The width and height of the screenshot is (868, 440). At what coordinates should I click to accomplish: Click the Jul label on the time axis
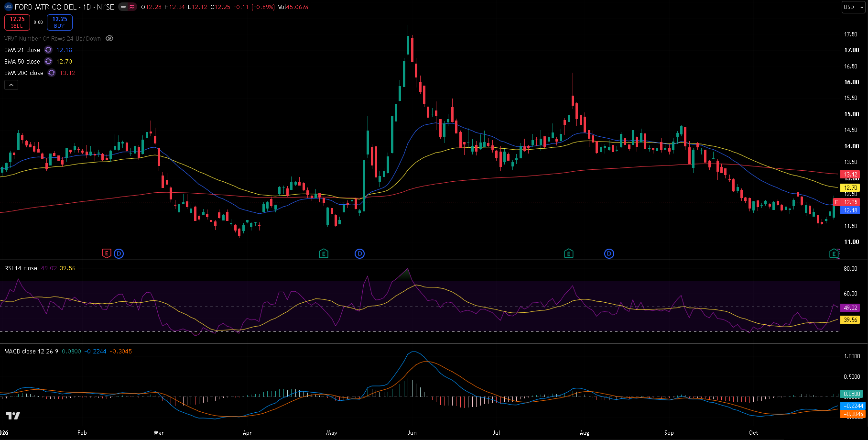(x=496, y=432)
